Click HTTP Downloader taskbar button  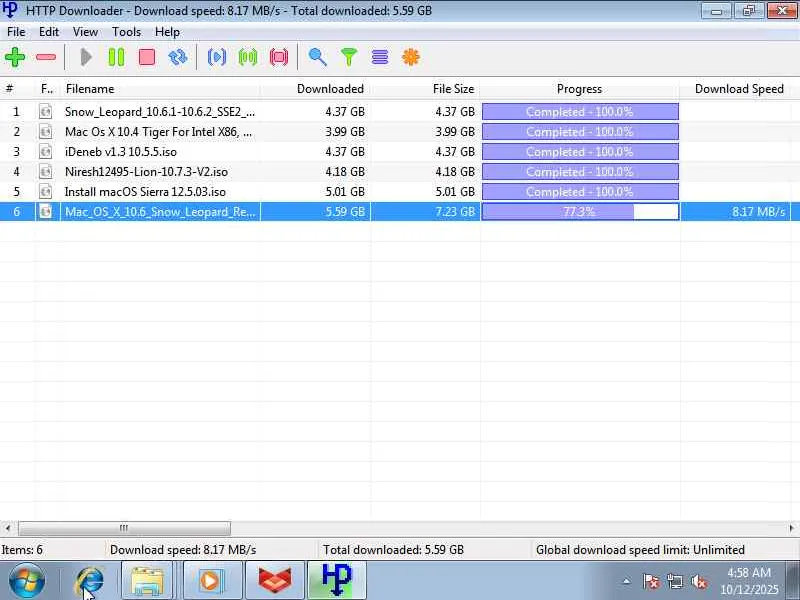tap(337, 581)
